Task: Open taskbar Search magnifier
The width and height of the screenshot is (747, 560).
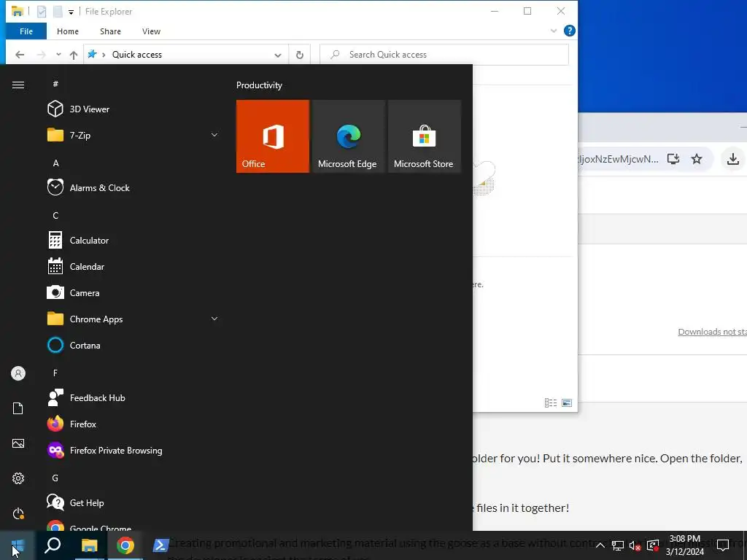Action: 53,545
